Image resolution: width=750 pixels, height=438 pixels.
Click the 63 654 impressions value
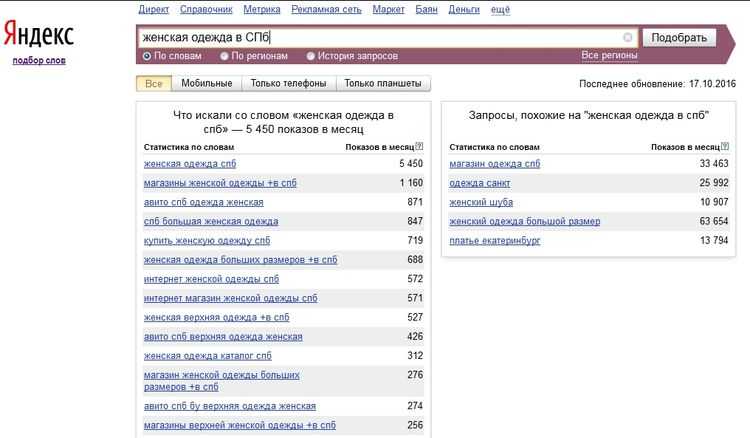pyautogui.click(x=714, y=221)
